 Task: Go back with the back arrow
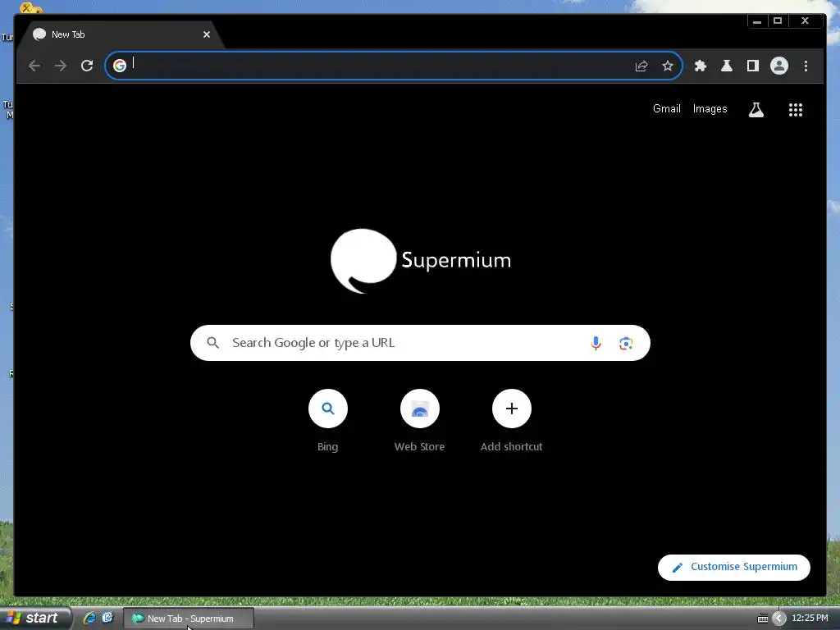34,66
